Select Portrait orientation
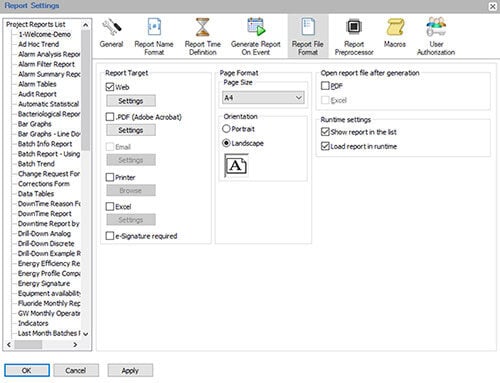This screenshot has height=383, width=500. click(x=226, y=129)
